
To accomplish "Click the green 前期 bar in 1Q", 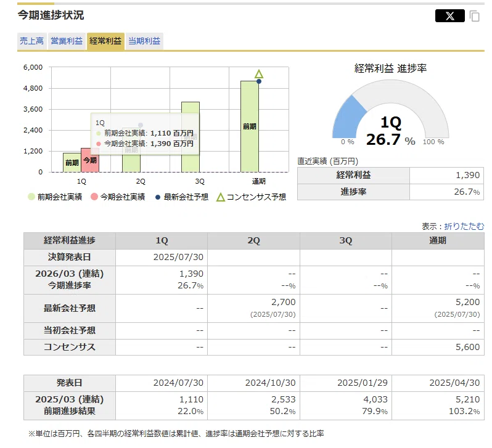I will pyautogui.click(x=72, y=163).
